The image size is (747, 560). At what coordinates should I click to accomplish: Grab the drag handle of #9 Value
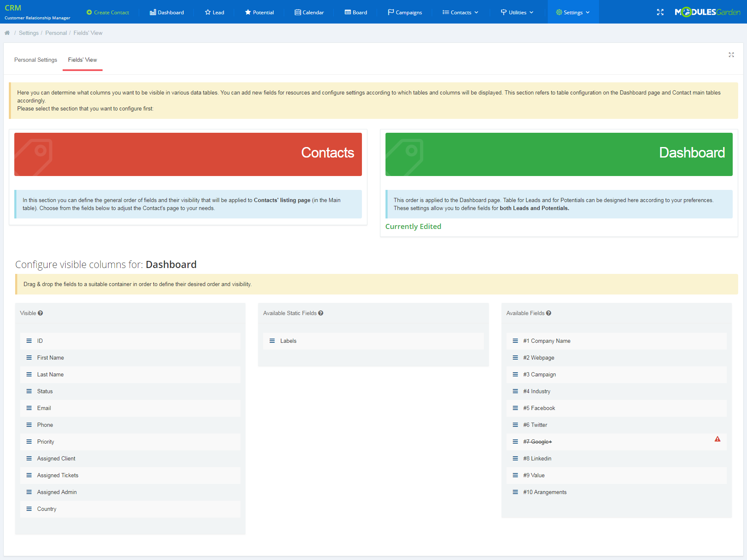pos(515,475)
